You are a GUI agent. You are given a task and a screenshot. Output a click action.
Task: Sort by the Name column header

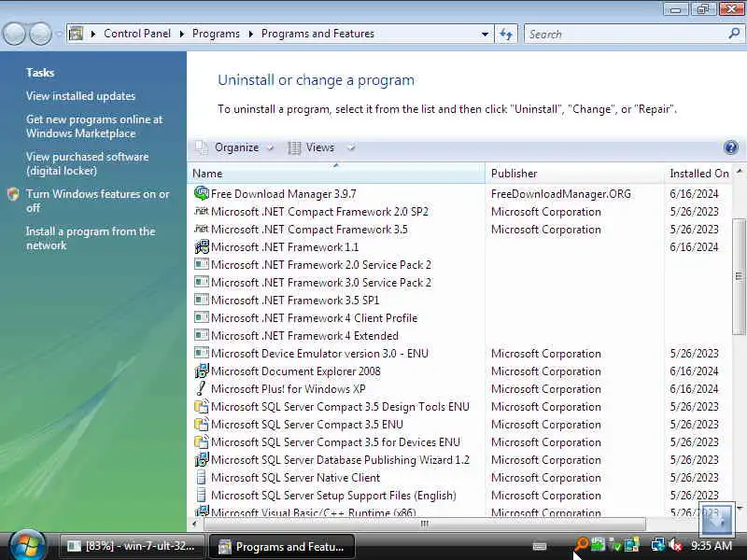[x=336, y=174]
